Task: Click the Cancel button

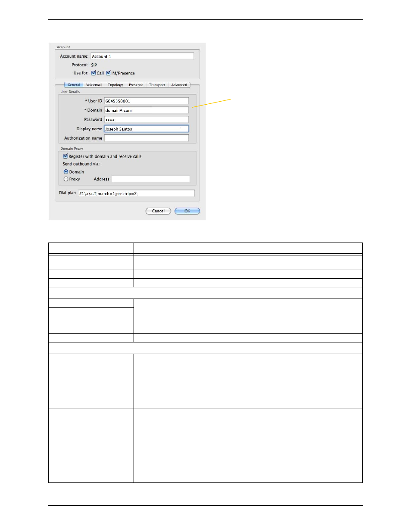Action: tap(158, 211)
